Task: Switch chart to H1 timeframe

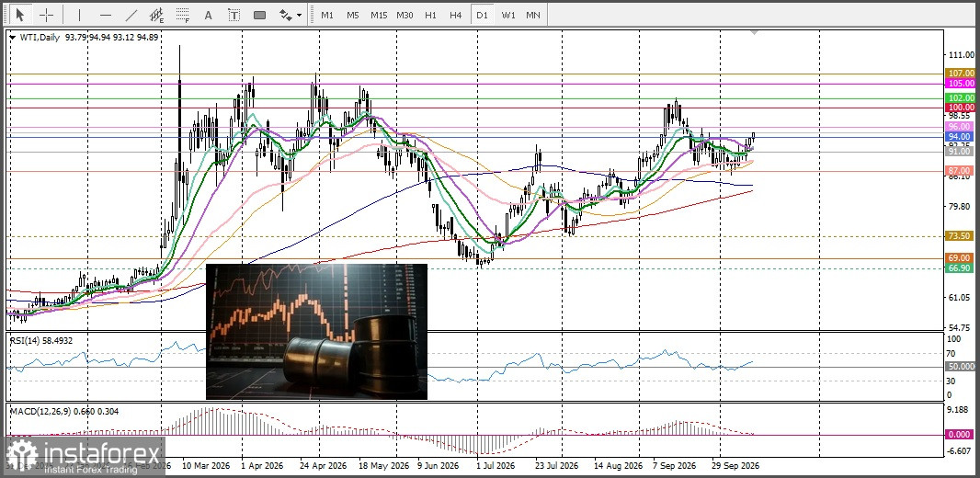Action: click(x=430, y=15)
